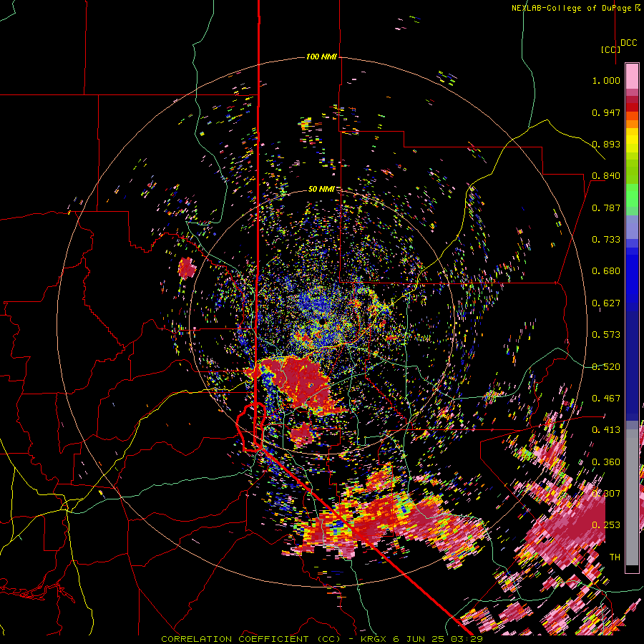644x644 pixels.
Task: Click the CORRELATION COEFFICIENT (CC) caption text
Action: coord(250,639)
